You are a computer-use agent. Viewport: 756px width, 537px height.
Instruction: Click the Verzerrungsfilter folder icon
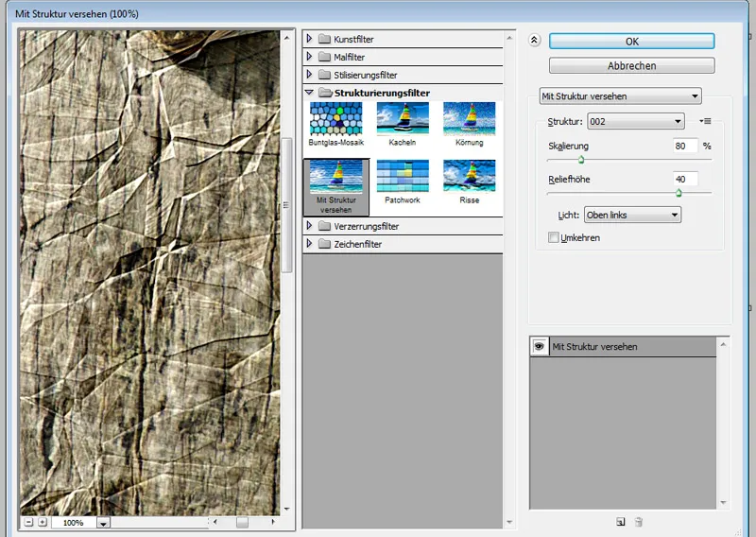[324, 226]
